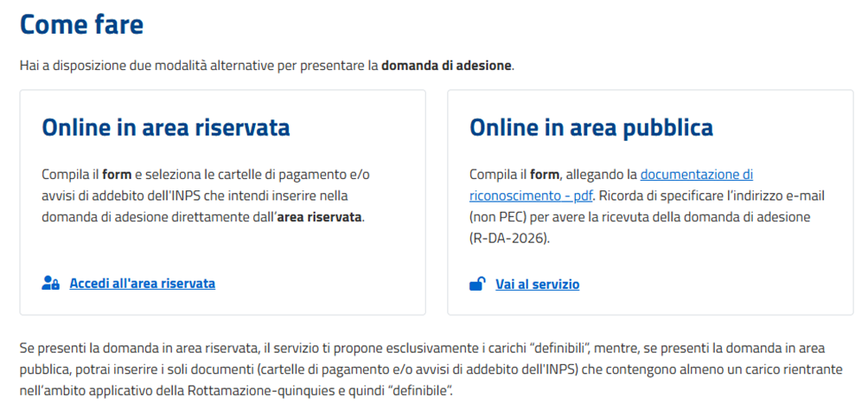Click bold 'form' in the area pubblica card
Screen dimensions: 868x404
click(545, 174)
